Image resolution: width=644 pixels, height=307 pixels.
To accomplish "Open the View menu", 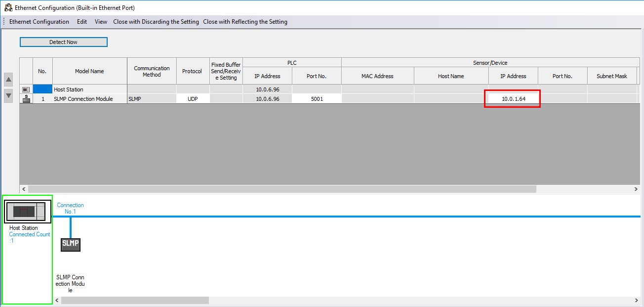I will [101, 22].
